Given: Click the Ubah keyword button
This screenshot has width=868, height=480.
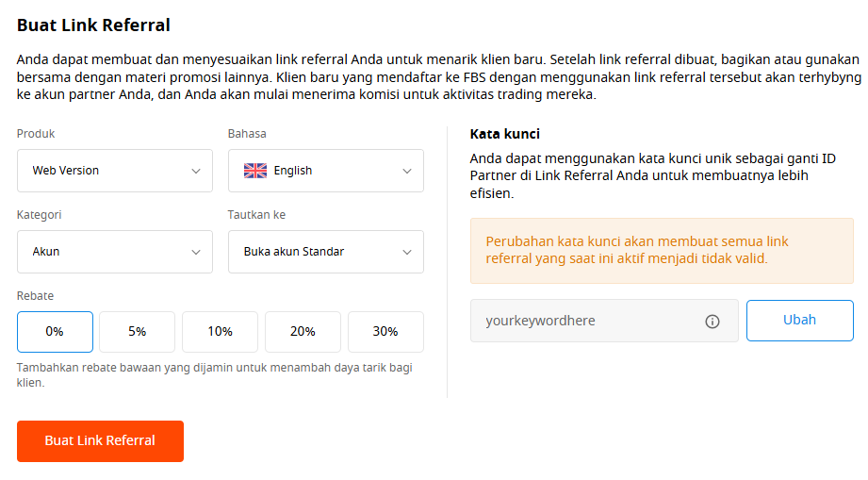Looking at the screenshot, I should [800, 321].
